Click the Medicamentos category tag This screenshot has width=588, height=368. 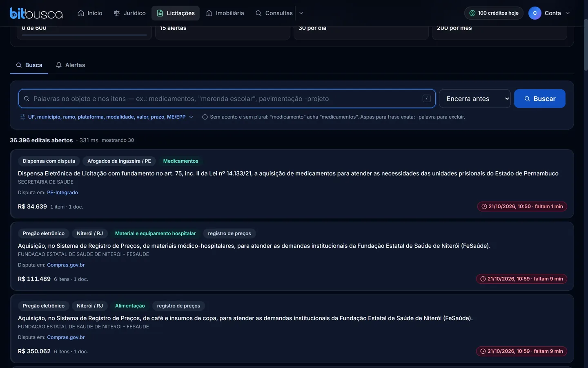tap(181, 161)
